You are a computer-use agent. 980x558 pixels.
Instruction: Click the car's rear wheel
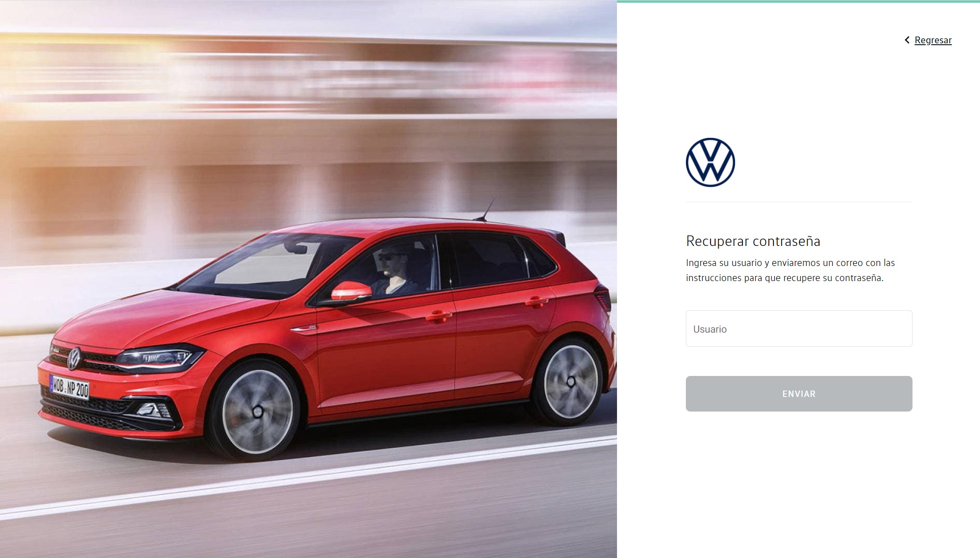point(570,381)
